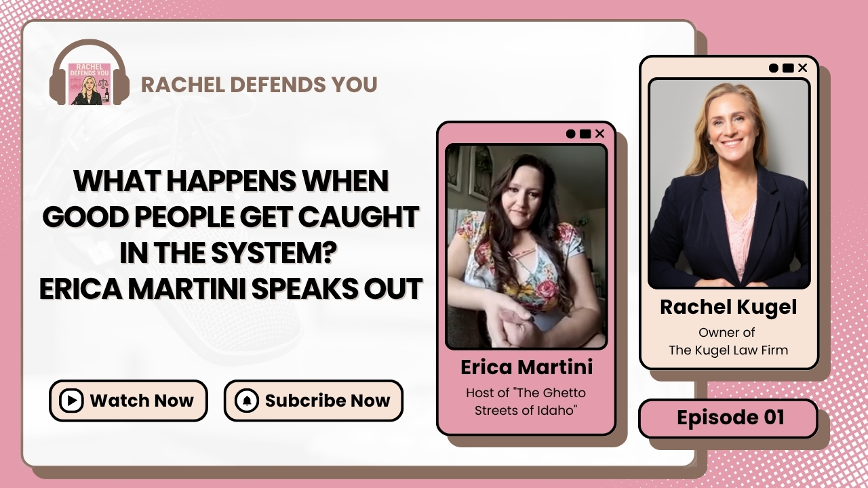Click the X icon on Rachel Kugel's card
The width and height of the screenshot is (868, 488).
[x=803, y=68]
